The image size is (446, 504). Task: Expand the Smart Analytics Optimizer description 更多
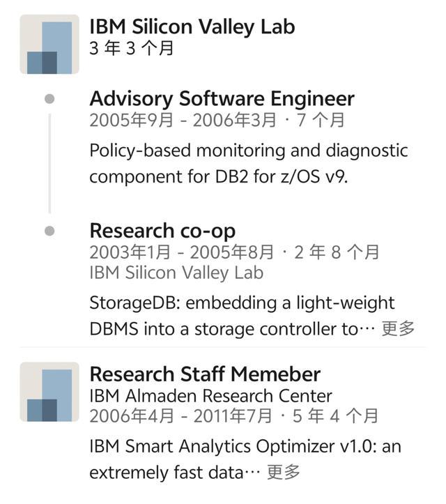pos(284,472)
